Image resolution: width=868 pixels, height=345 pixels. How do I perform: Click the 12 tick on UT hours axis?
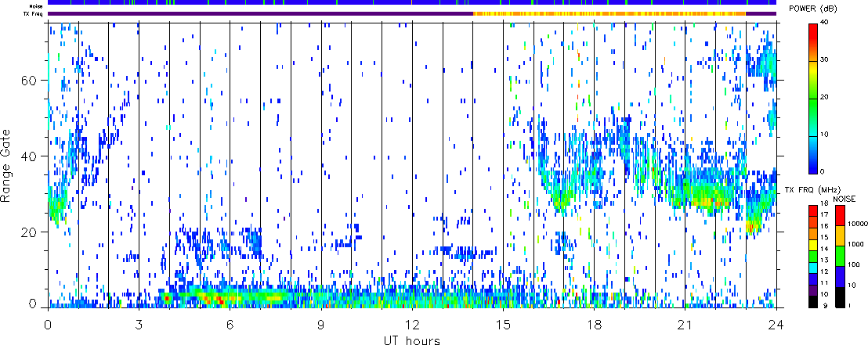[x=412, y=324]
